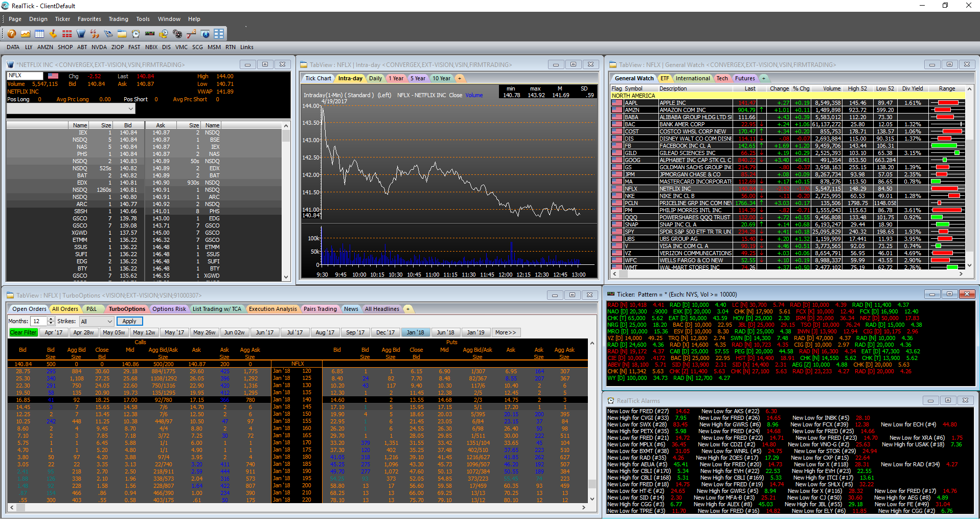Click folder icon of General Watch TabView title
Image resolution: width=980 pixels, height=519 pixels.
point(613,65)
